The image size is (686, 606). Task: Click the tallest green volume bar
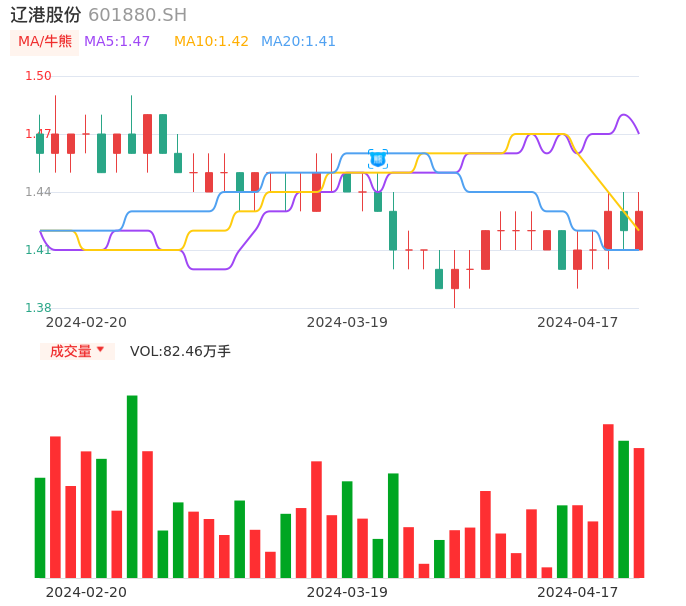[x=132, y=486]
